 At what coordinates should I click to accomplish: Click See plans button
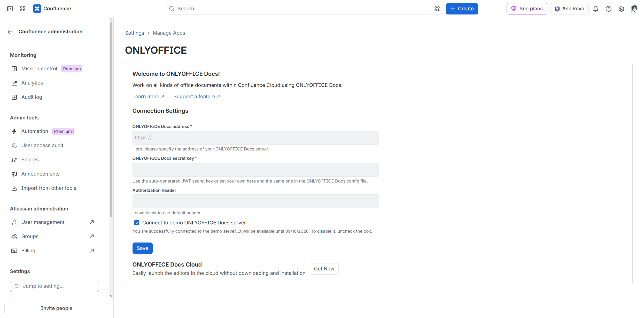[x=527, y=9]
